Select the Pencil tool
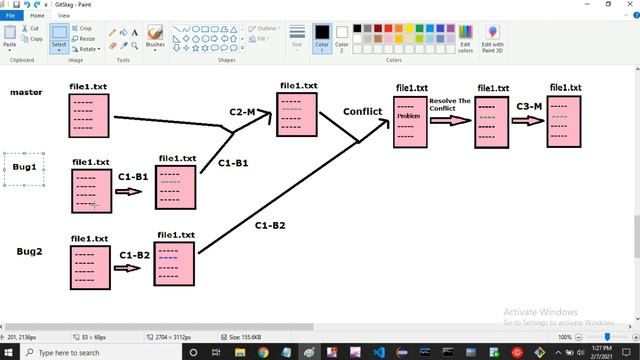 click(x=112, y=33)
